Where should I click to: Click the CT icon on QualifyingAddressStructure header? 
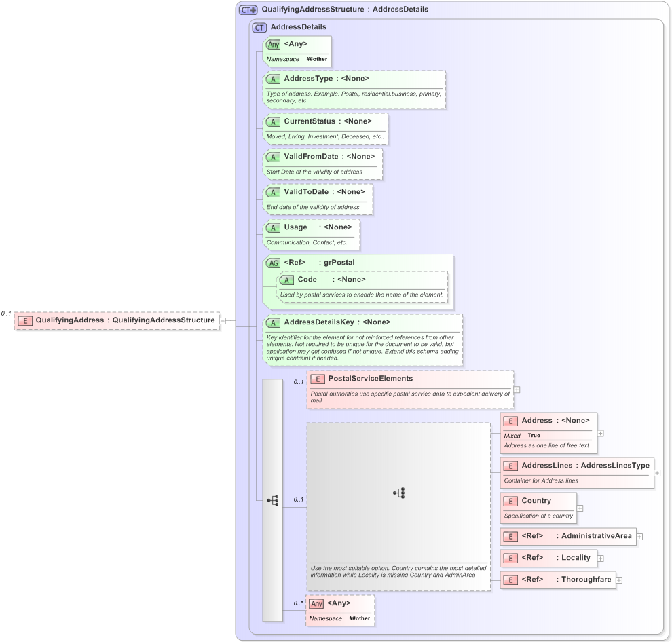[x=244, y=10]
